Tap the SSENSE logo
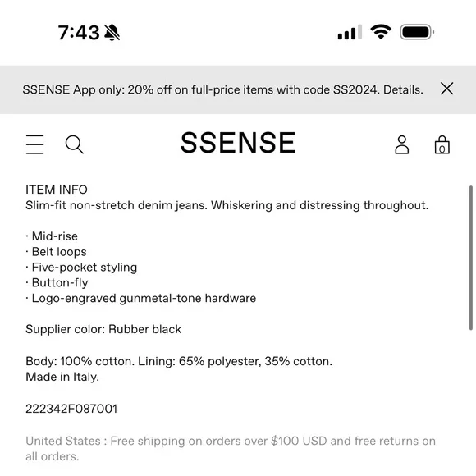The image size is (476, 476). coord(238,143)
